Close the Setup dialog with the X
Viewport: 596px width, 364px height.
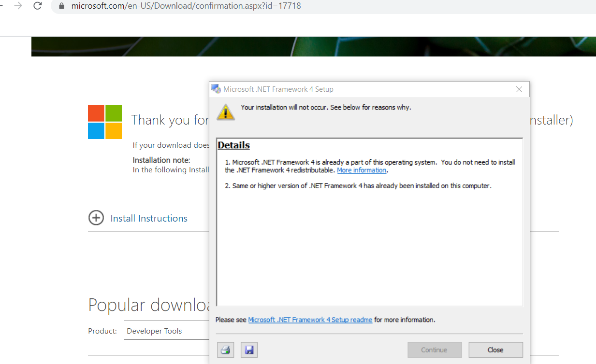pos(519,89)
